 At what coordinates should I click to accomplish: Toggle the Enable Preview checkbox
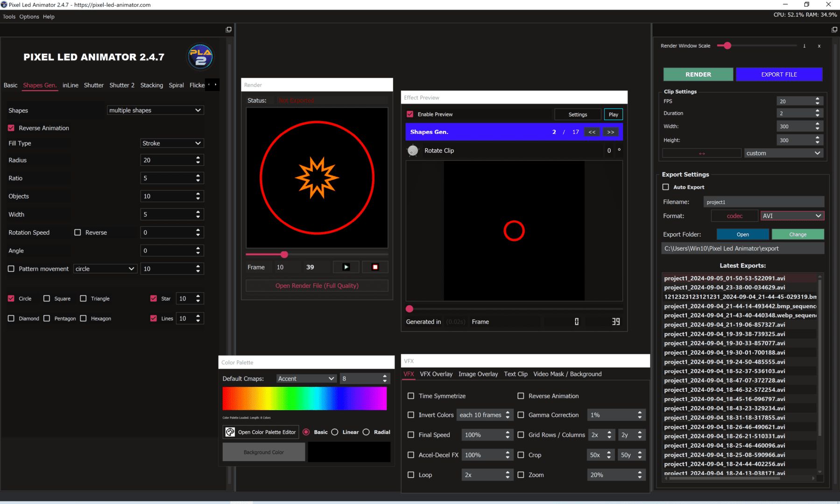coord(410,114)
